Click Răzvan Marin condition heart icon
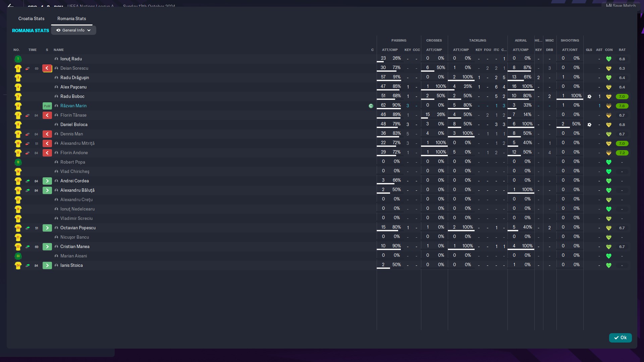The height and width of the screenshot is (362, 644). click(x=608, y=106)
